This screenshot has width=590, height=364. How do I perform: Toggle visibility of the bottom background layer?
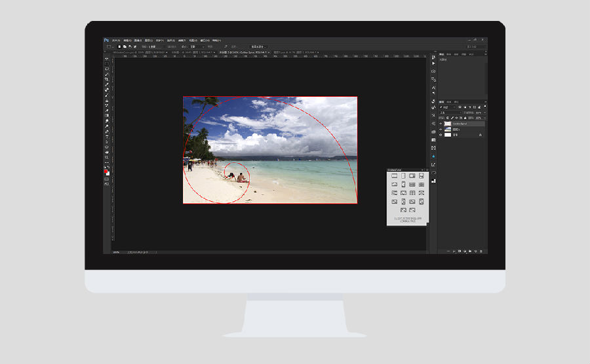coord(441,135)
